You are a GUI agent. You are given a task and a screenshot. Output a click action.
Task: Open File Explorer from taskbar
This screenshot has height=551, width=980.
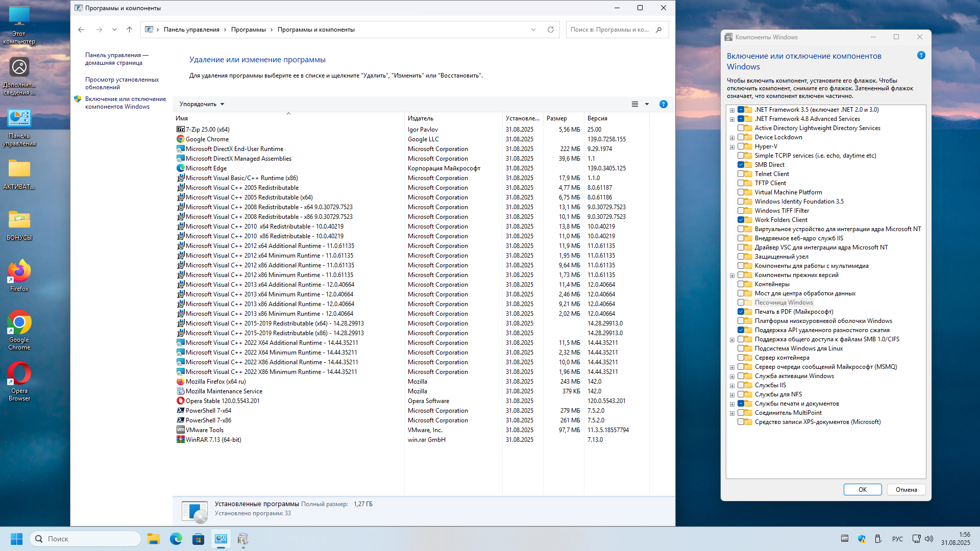pos(154,539)
